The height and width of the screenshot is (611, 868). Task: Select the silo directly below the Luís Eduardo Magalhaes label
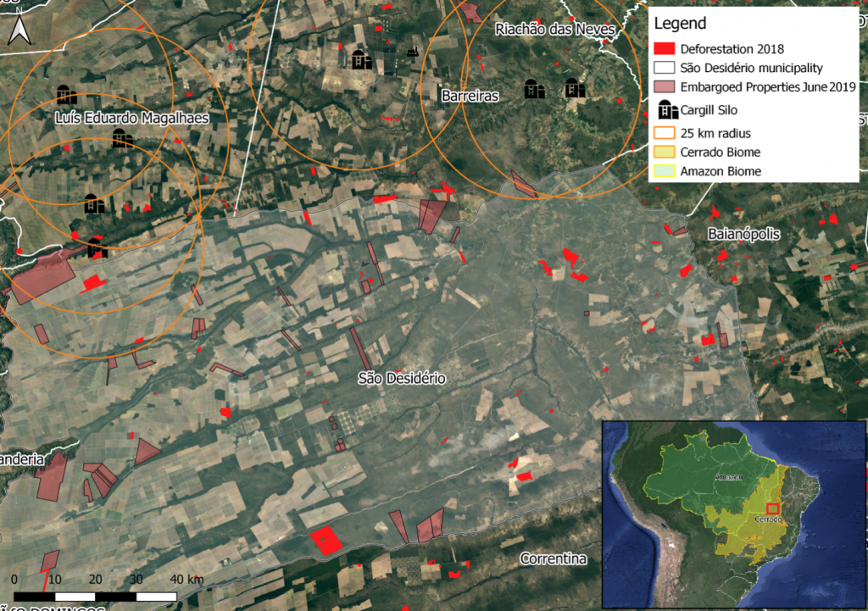point(123,138)
